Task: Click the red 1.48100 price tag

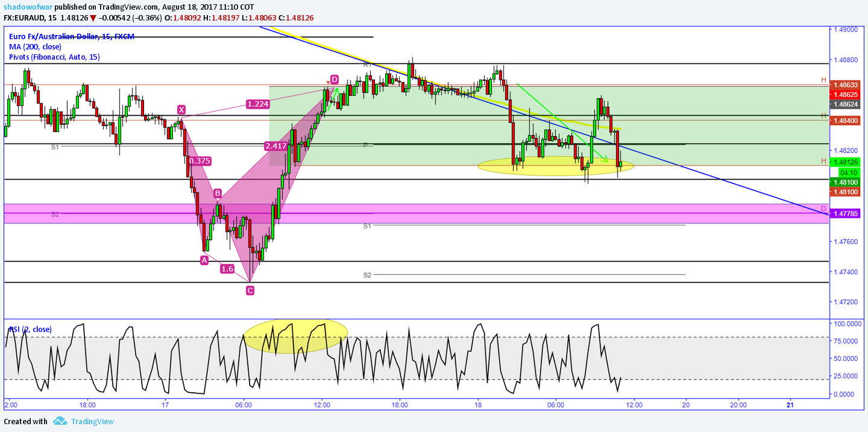Action: click(x=846, y=192)
